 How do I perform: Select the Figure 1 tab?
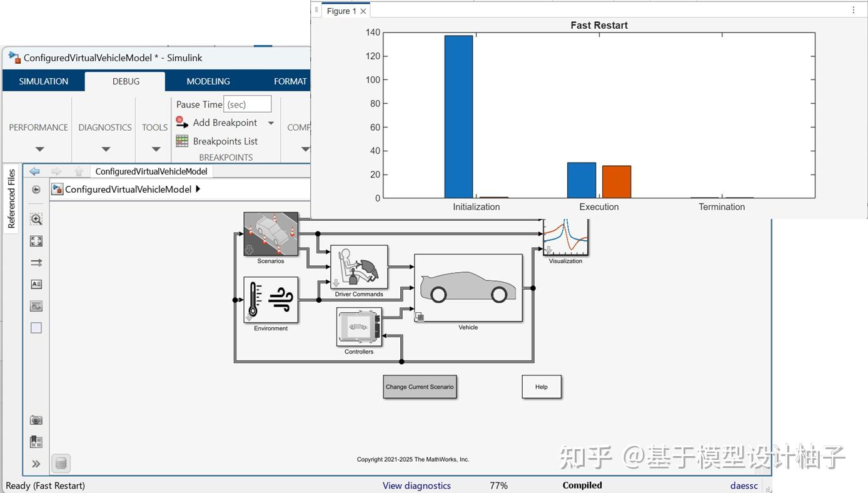click(x=341, y=11)
